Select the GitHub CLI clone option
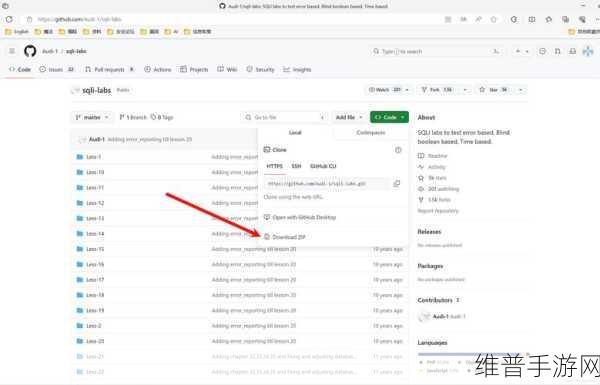This screenshot has width=600, height=385. [323, 166]
